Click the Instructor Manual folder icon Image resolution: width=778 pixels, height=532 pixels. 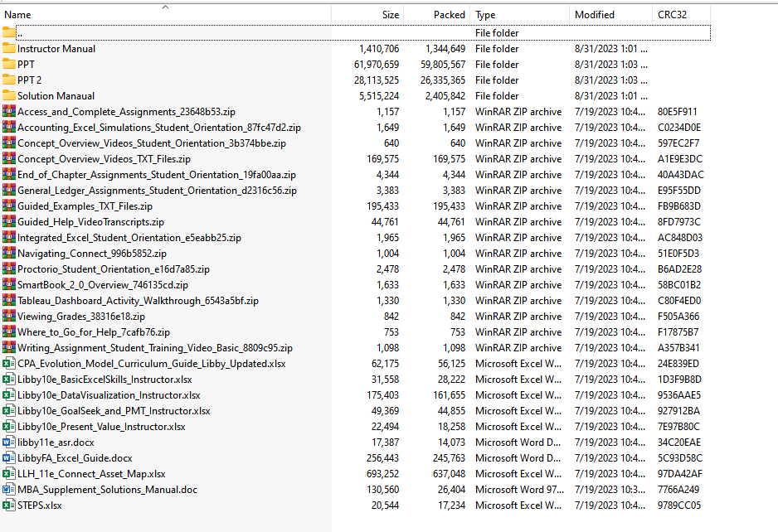click(8, 49)
